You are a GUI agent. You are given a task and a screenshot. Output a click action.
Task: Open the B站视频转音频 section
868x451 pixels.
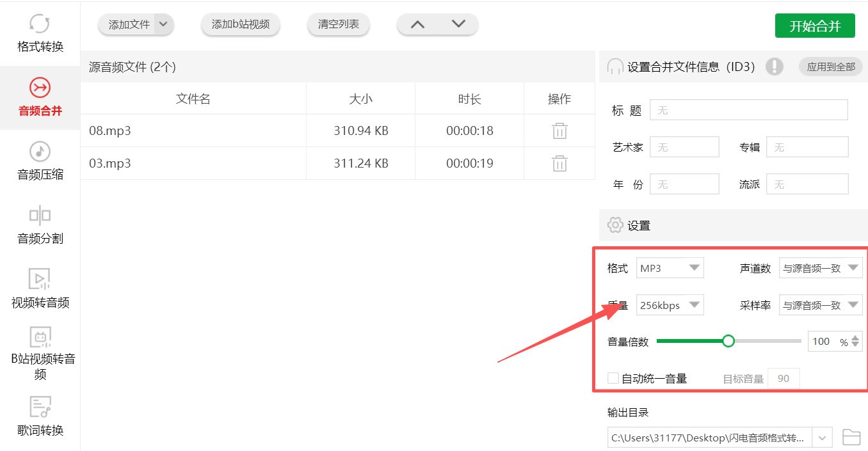40,354
